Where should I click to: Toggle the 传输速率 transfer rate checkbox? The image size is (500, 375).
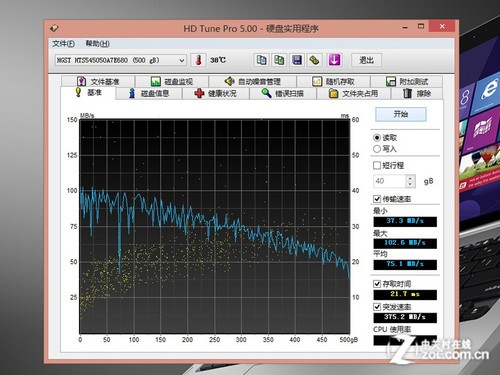point(377,199)
